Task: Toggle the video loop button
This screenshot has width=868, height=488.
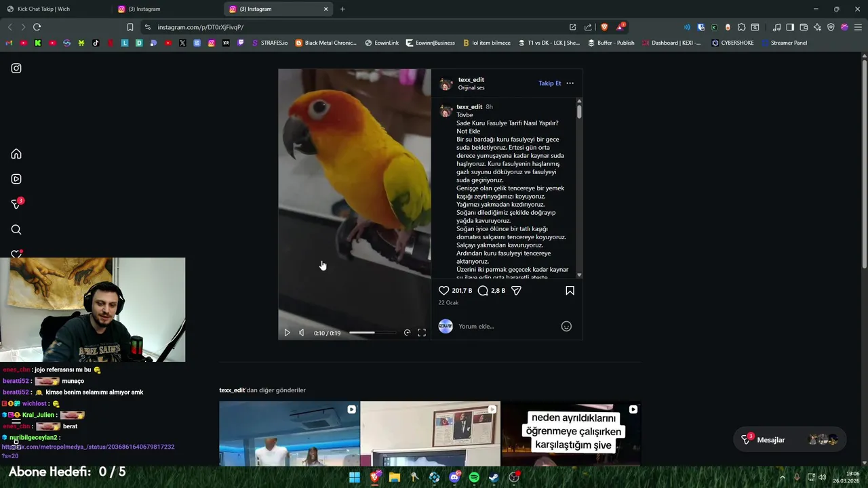Action: pos(407,333)
